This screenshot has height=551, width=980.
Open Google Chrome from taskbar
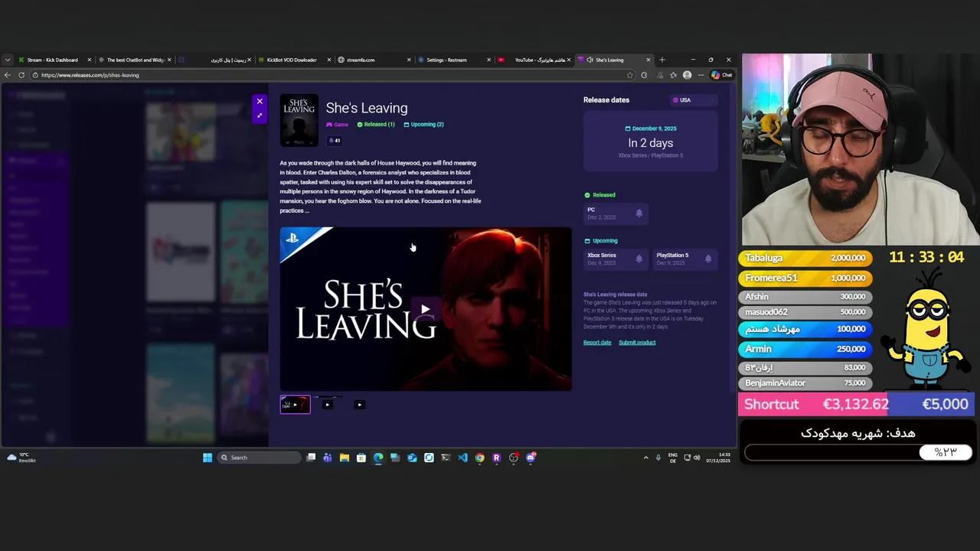479,458
